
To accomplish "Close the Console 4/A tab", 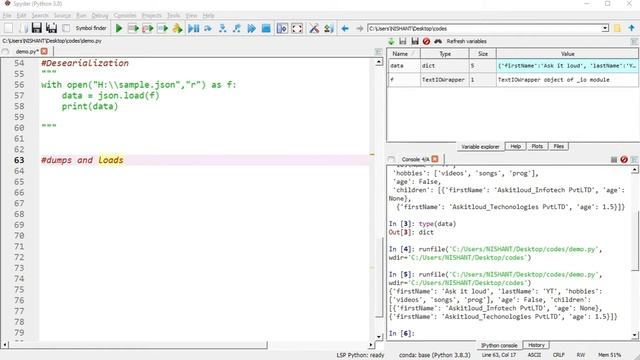I will 435,159.
